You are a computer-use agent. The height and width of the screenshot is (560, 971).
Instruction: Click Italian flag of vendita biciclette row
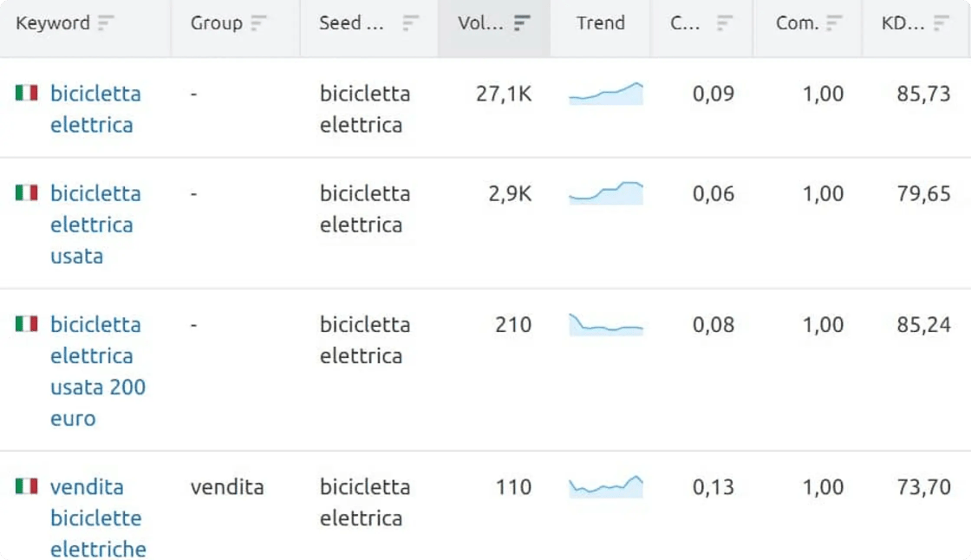27,485
